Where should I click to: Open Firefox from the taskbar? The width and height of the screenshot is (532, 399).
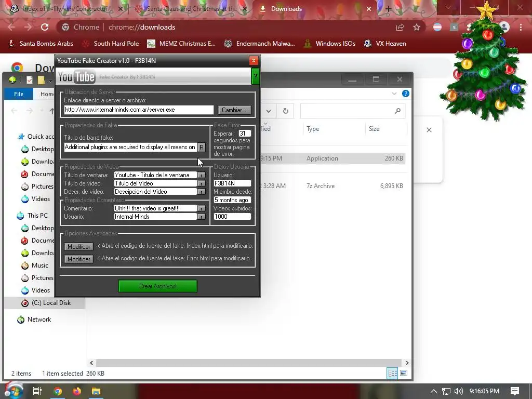pos(77,391)
